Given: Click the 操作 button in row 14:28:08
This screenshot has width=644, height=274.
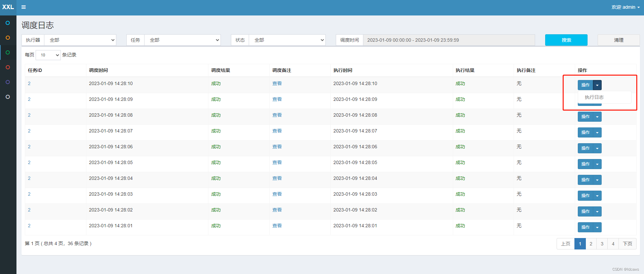Looking at the screenshot, I should [586, 117].
